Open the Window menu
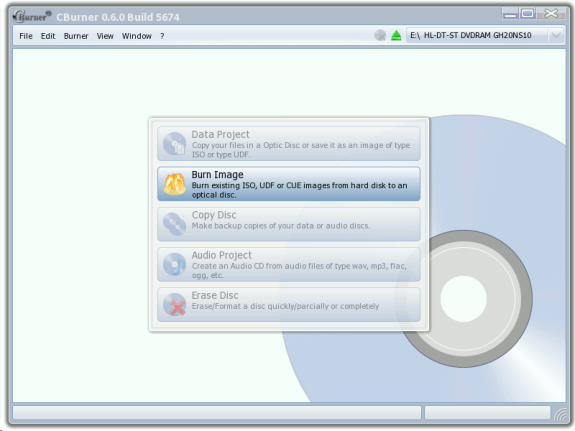 click(137, 36)
